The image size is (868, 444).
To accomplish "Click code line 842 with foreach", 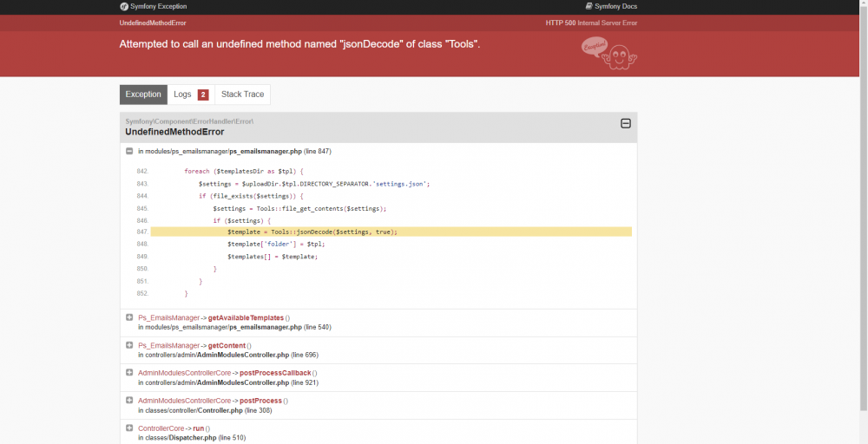I will click(244, 172).
